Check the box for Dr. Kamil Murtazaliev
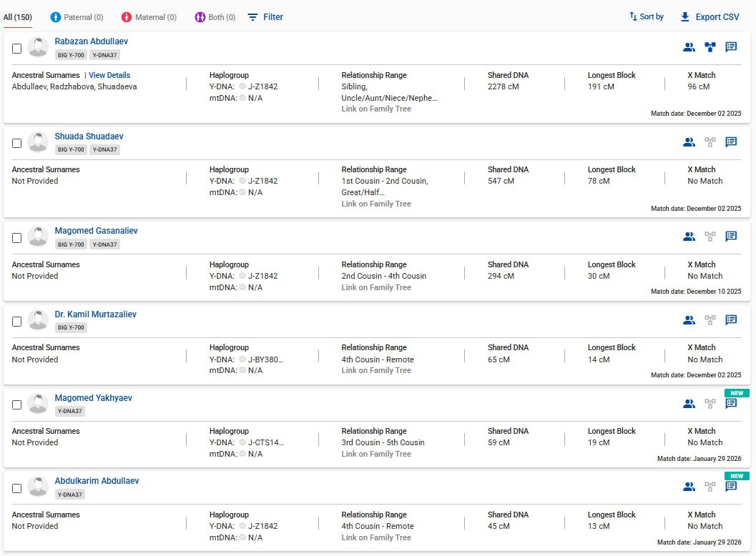The image size is (756, 556). 17,322
